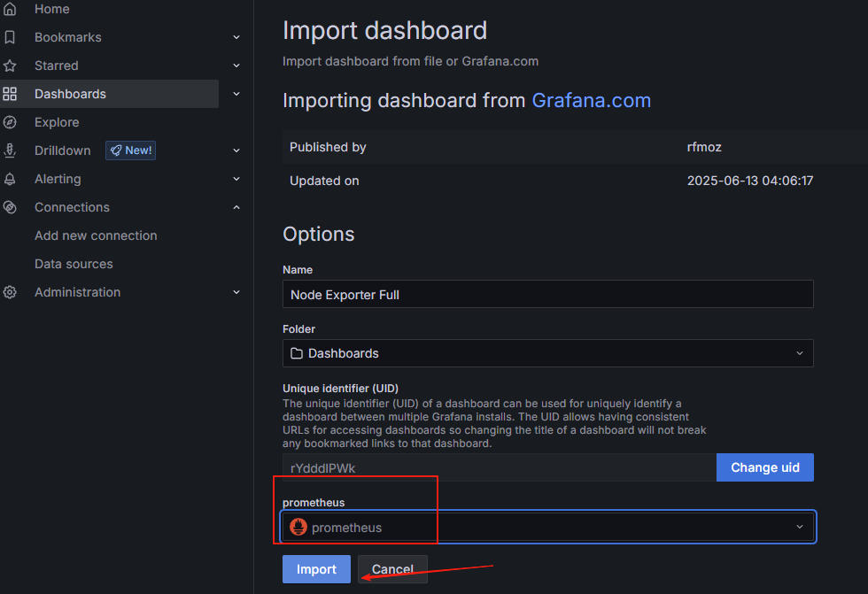Expand the Bookmarks section chevron
Viewport: 868px width, 594px height.
click(236, 37)
